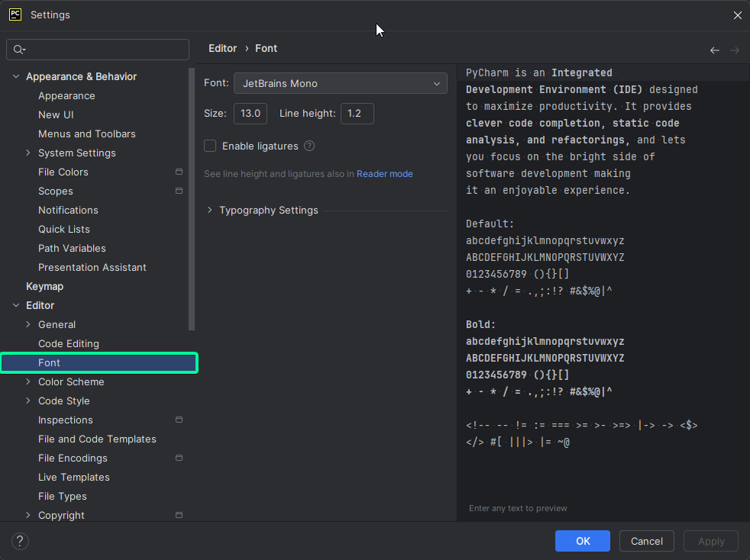The height and width of the screenshot is (560, 750).
Task: Click the search magnifier in the settings search box
Action: click(x=17, y=50)
